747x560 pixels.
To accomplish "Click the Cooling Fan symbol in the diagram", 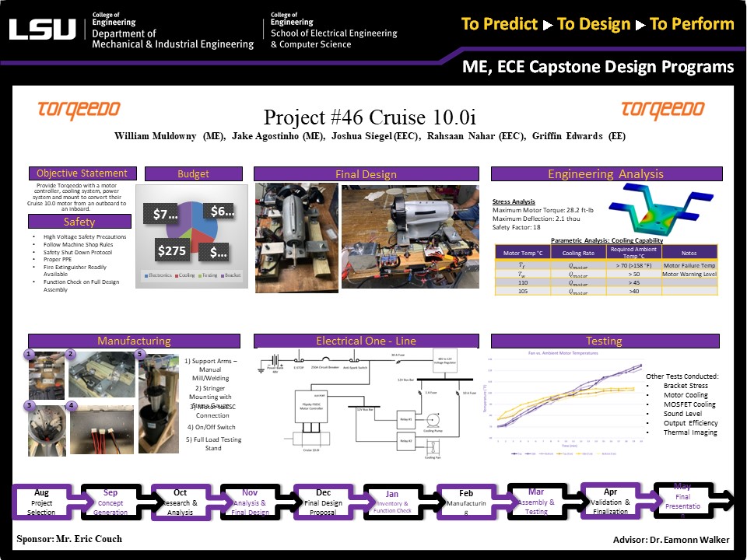I will click(433, 447).
